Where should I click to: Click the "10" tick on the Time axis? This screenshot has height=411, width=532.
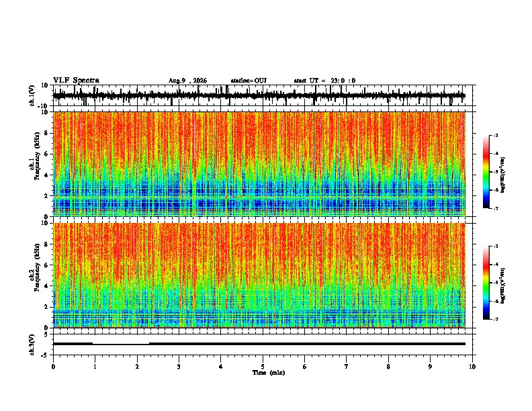point(472,367)
